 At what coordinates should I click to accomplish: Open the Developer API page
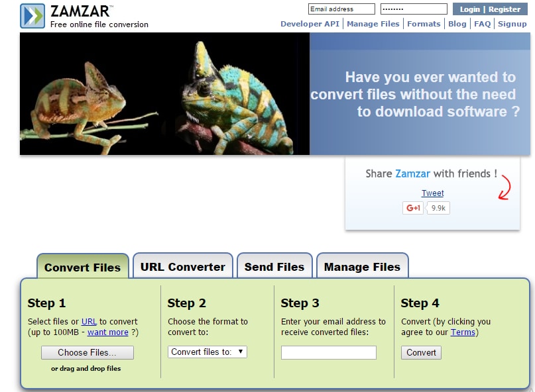coord(310,24)
